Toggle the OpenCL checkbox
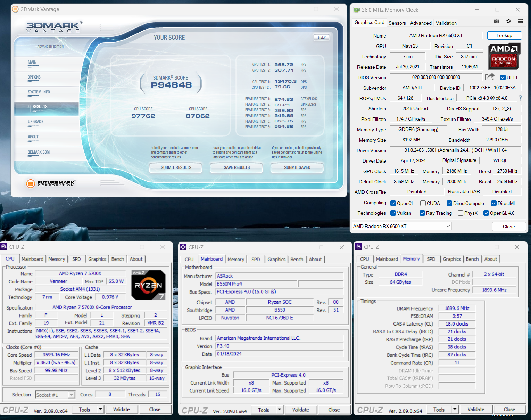The width and height of the screenshot is (531, 420). coord(393,203)
